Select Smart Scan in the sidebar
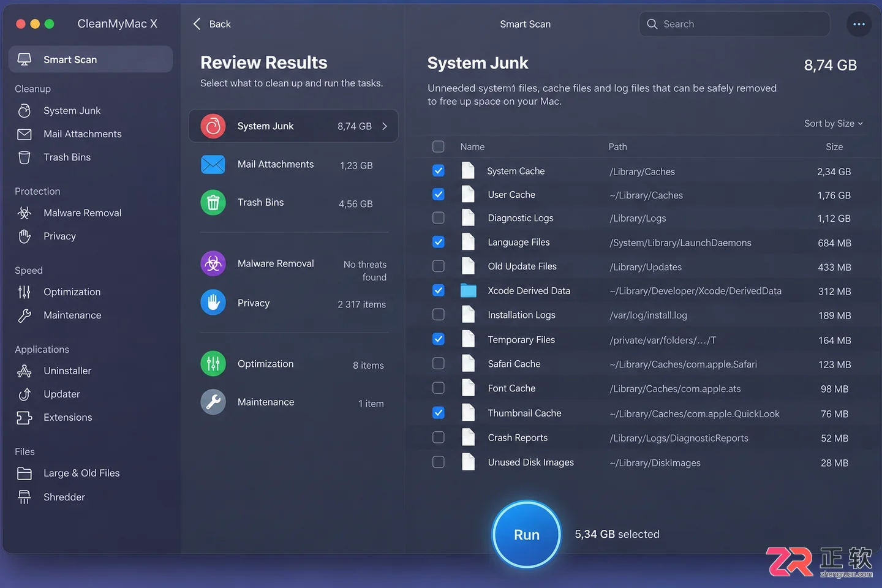This screenshot has height=588, width=882. click(x=91, y=59)
